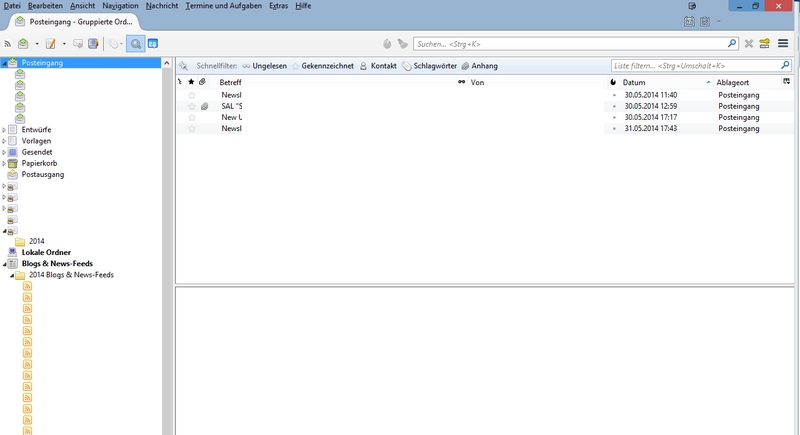Expand the Papierkorb folder

[4, 164]
